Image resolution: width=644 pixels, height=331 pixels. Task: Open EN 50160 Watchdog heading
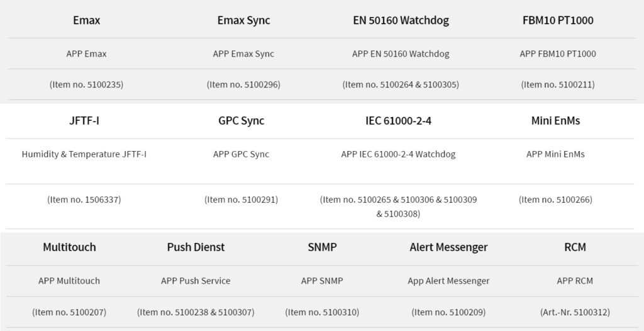pos(401,20)
